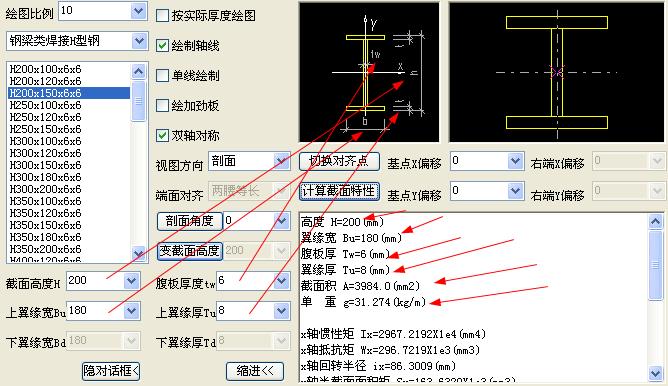The image size is (668, 386).
Task: Click the section list scroll-down arrow
Action: (x=138, y=253)
